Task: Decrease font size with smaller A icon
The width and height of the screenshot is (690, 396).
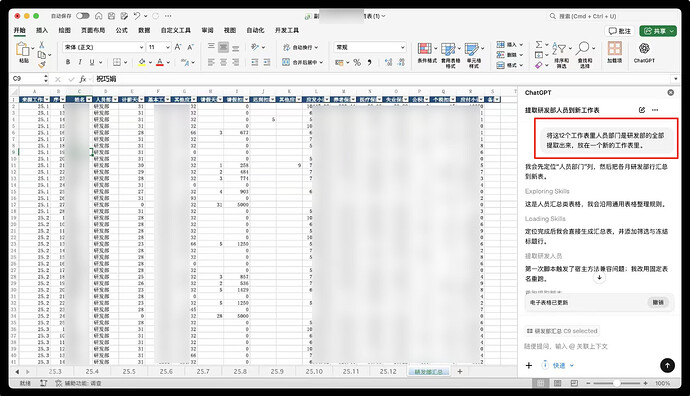Action: coord(190,47)
